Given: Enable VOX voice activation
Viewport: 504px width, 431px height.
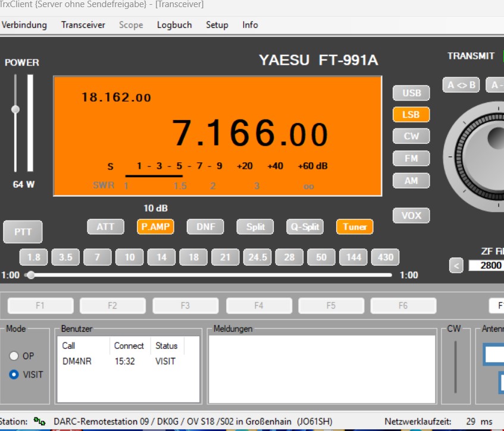Looking at the screenshot, I should point(411,216).
